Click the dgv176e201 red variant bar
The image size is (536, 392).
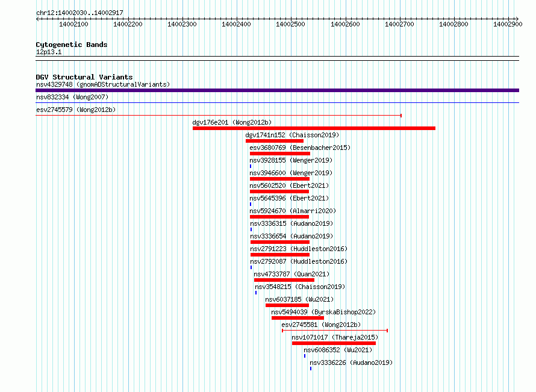[314, 128]
